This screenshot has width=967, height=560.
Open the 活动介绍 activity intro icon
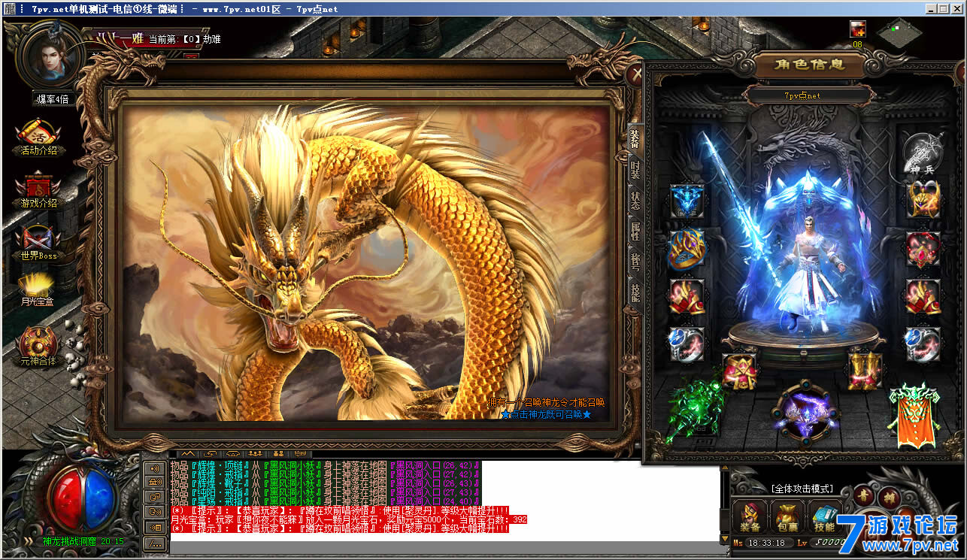tap(38, 137)
